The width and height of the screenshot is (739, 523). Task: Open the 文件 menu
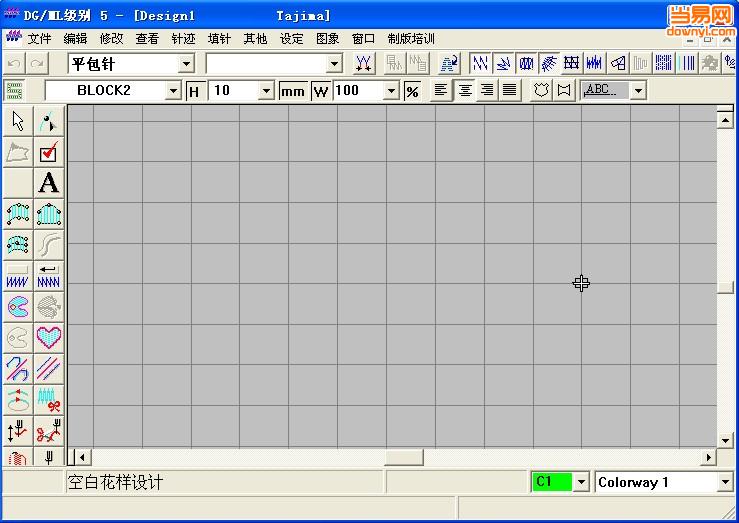39,39
